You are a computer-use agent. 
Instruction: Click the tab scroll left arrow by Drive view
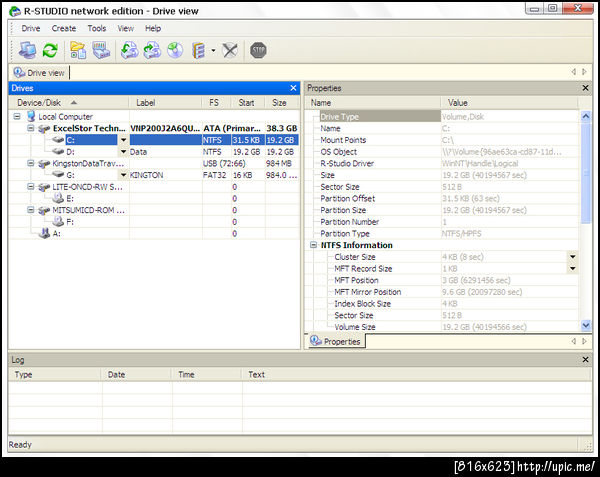click(x=573, y=72)
